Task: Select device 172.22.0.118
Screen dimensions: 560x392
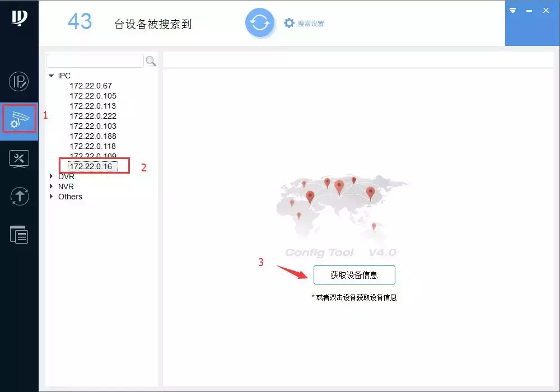Action: click(93, 146)
